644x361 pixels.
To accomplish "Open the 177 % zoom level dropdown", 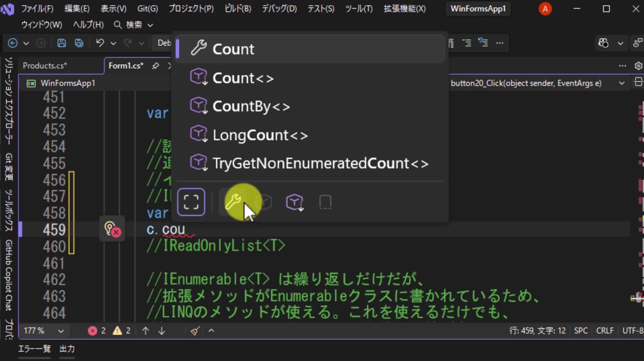I will pyautogui.click(x=44, y=331).
